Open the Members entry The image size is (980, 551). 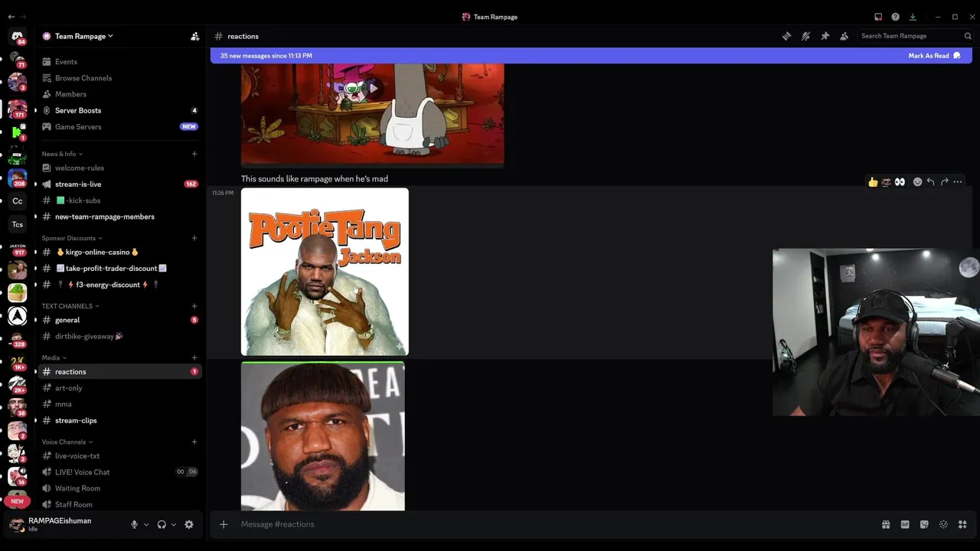(x=119, y=94)
